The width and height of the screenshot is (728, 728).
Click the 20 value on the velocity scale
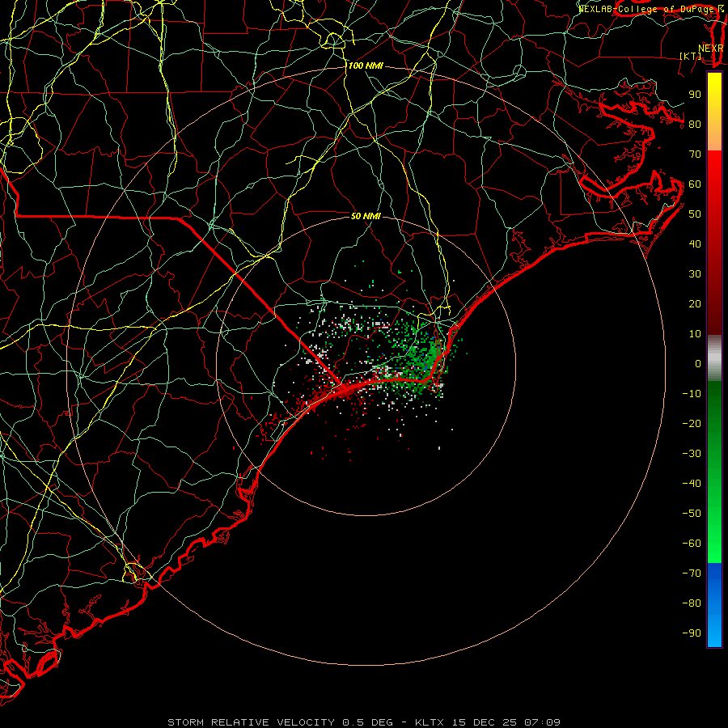click(695, 304)
